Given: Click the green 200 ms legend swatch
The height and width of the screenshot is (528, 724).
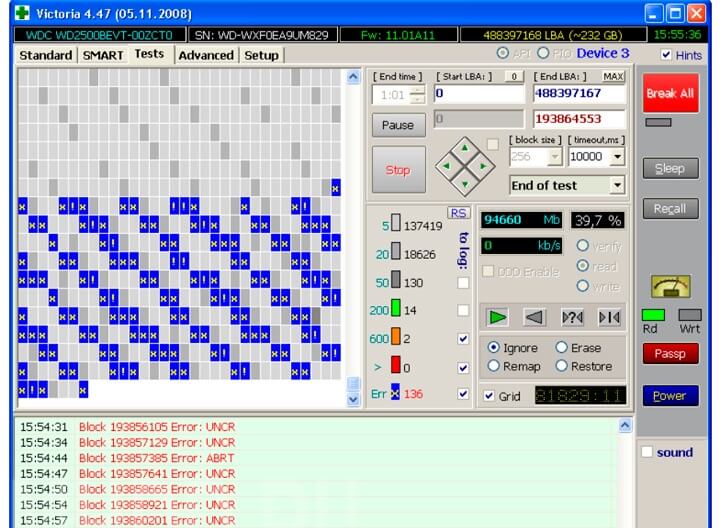Looking at the screenshot, I should tap(395, 308).
